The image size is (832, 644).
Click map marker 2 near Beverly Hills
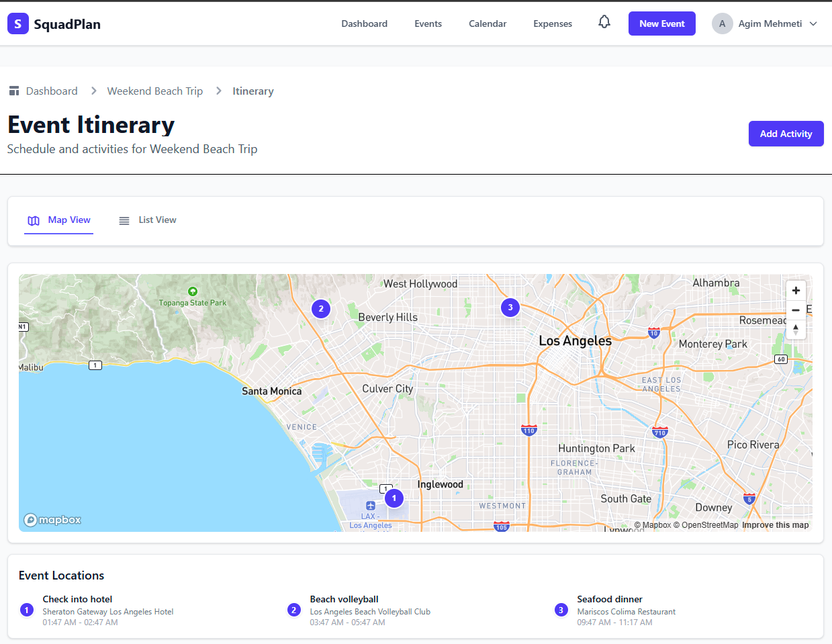point(320,308)
